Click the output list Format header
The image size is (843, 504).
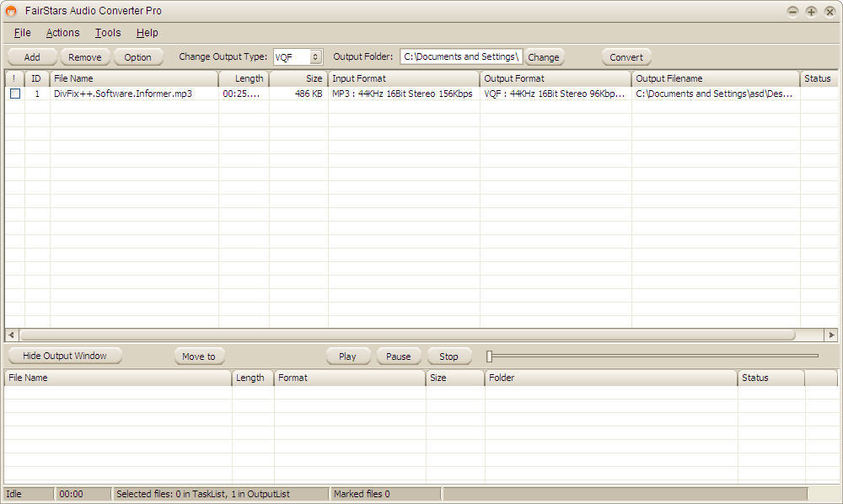350,378
